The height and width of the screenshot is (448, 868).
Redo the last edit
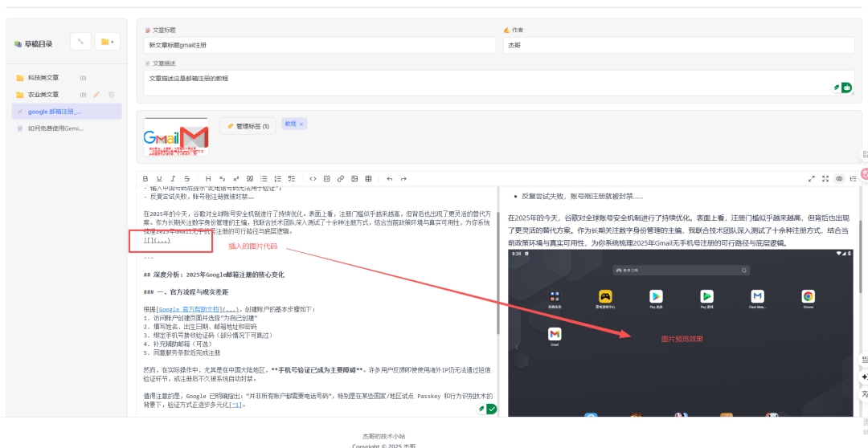click(403, 179)
